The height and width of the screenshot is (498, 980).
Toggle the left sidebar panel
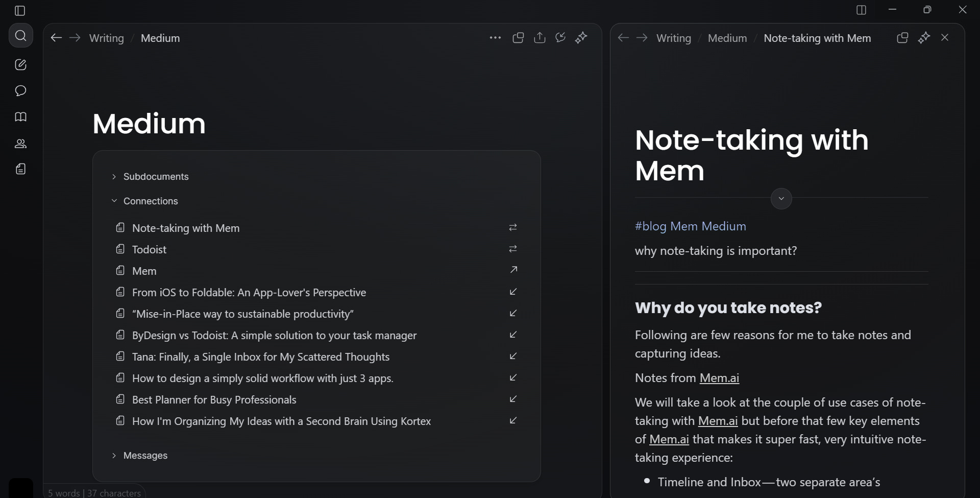[20, 11]
